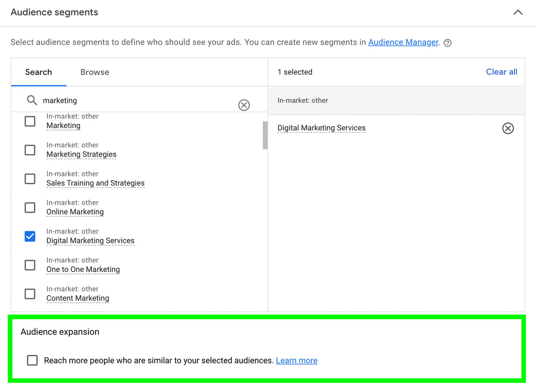Click Digital Marketing Services in selected panel
The width and height of the screenshot is (536, 392).
pos(322,128)
